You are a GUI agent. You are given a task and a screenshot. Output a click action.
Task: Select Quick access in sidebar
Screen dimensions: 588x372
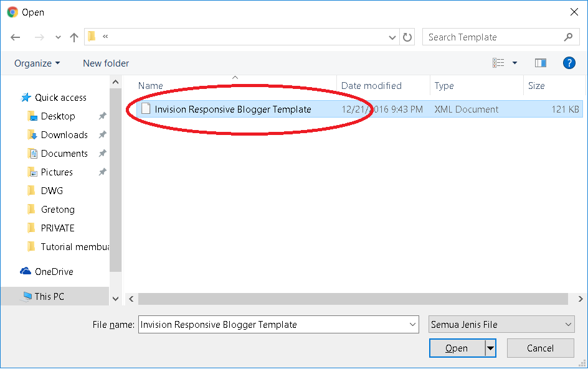tap(60, 98)
